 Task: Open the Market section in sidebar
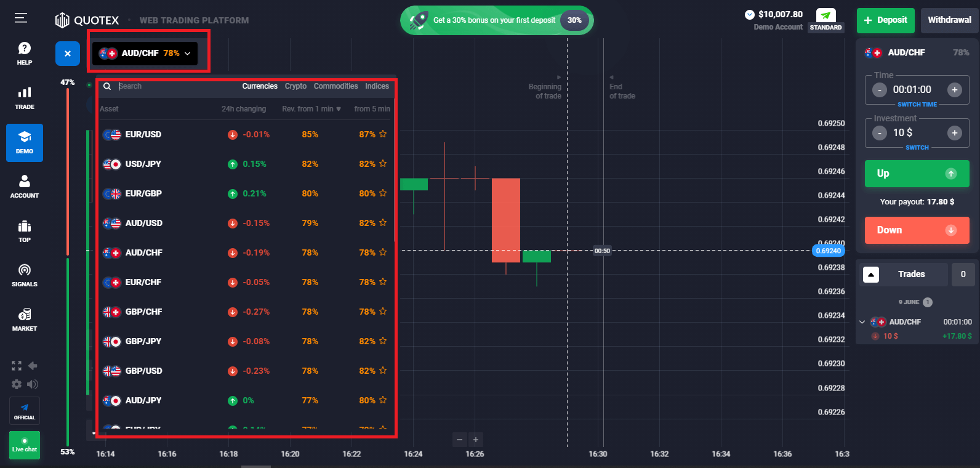(x=25, y=320)
